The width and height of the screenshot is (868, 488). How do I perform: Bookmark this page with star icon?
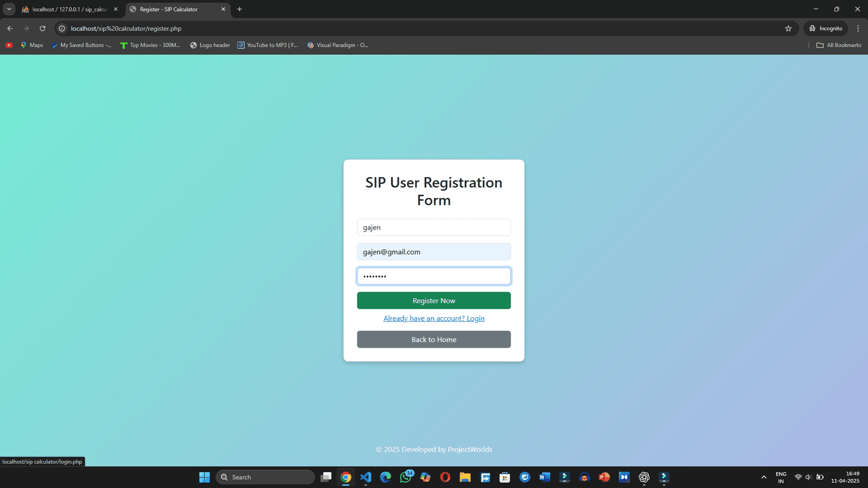click(788, 28)
